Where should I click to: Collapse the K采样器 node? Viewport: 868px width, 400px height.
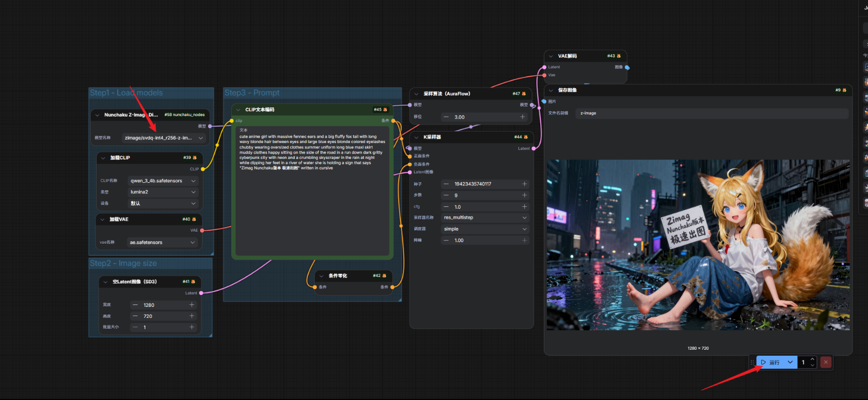(416, 137)
